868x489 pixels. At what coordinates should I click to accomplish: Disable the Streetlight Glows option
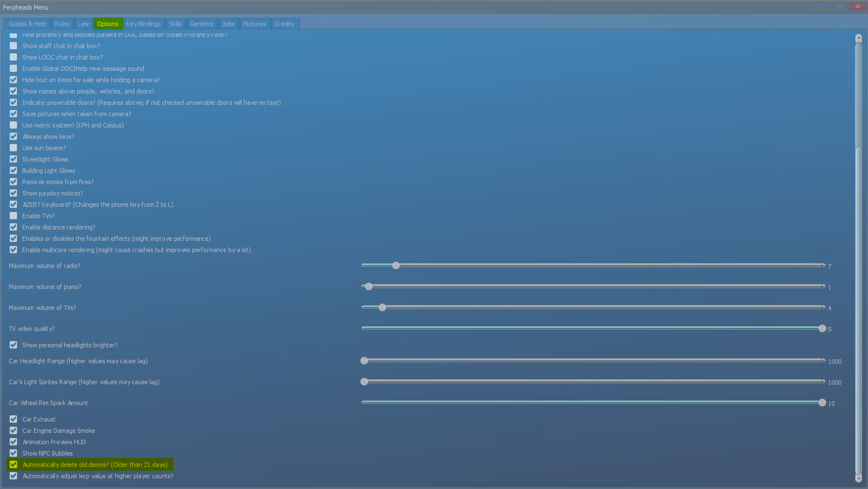(x=13, y=159)
